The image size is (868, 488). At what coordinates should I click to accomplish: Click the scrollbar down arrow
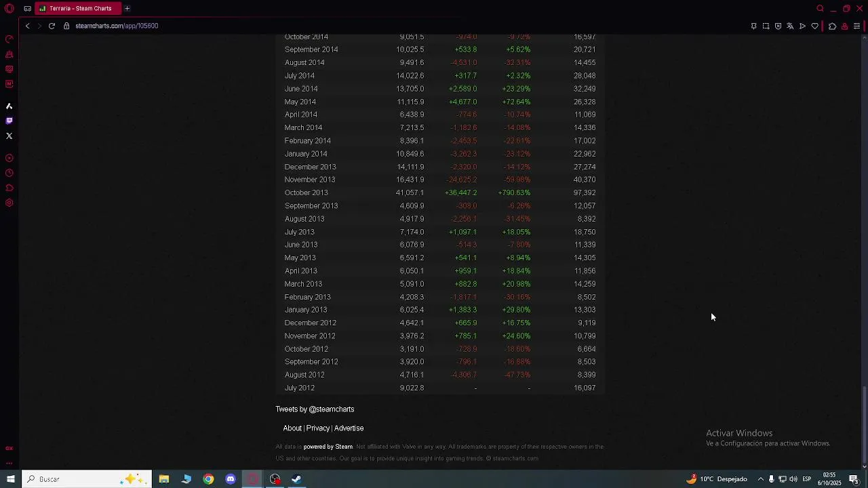tap(864, 466)
